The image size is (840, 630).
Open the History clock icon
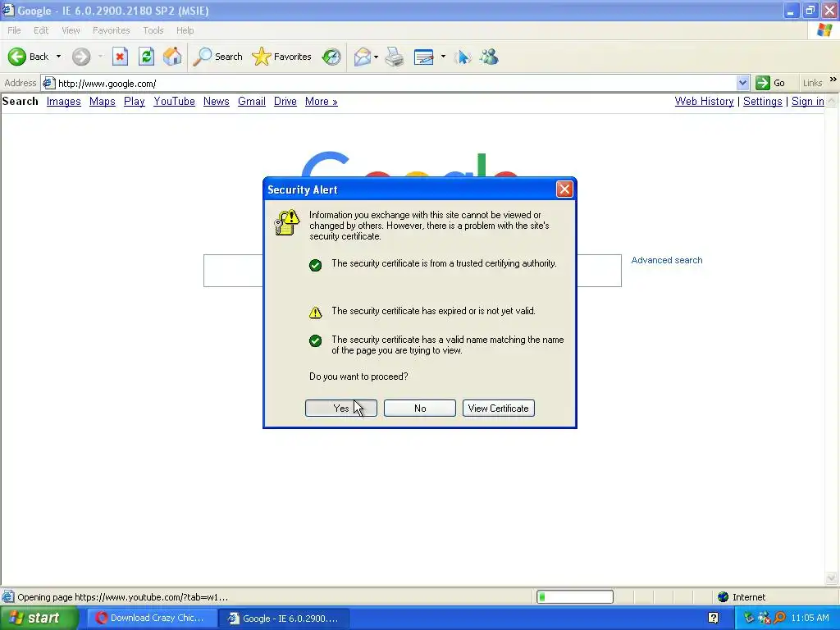coord(331,57)
